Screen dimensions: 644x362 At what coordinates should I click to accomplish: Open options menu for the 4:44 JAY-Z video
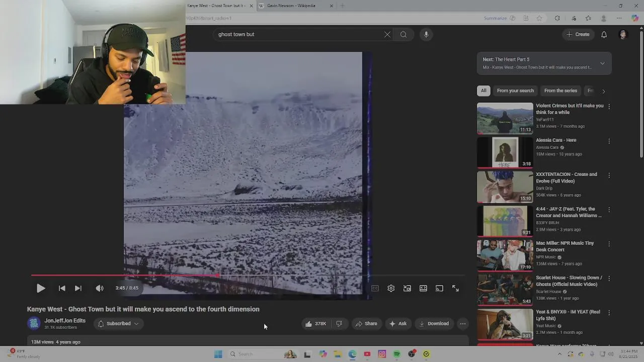609,210
